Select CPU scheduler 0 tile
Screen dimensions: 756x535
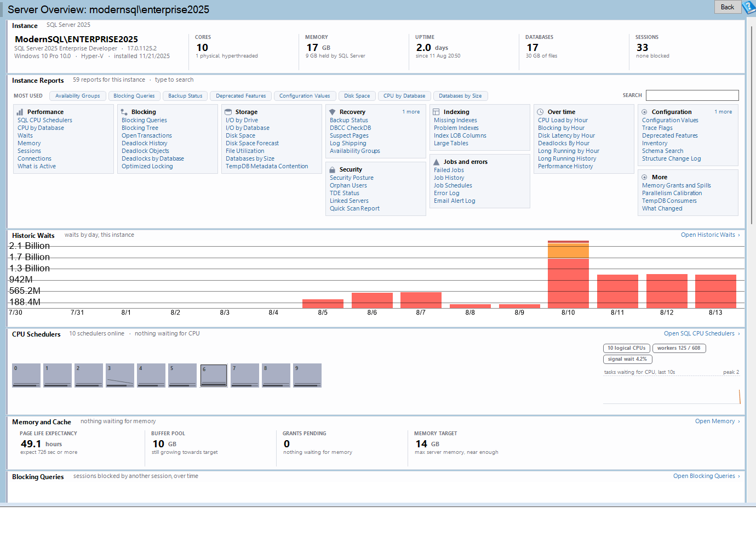[26, 375]
